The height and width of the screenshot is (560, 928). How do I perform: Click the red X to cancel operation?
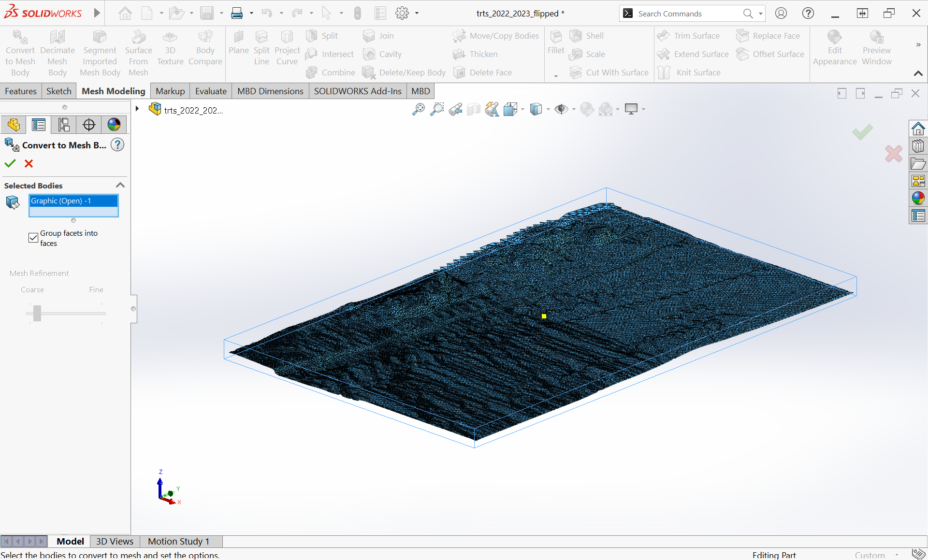click(28, 163)
